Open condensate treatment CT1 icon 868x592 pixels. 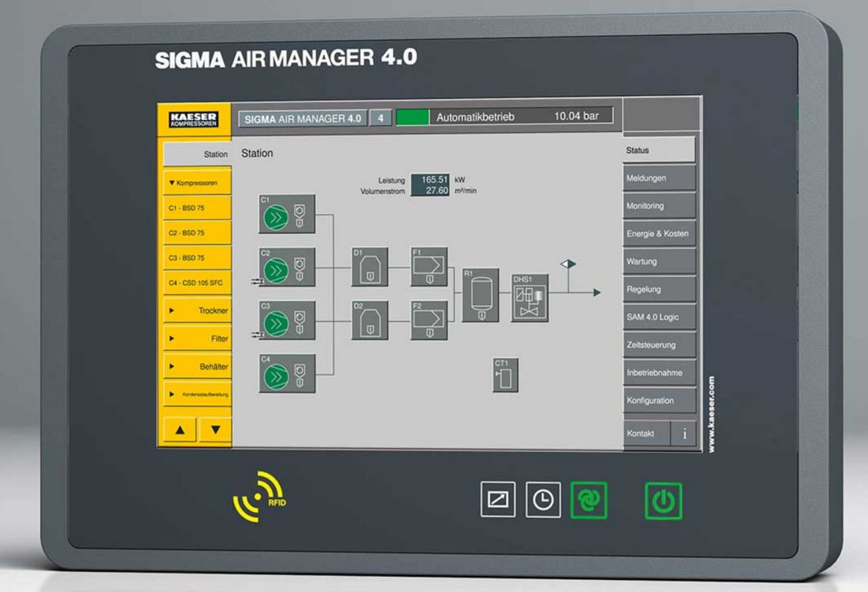tap(506, 375)
